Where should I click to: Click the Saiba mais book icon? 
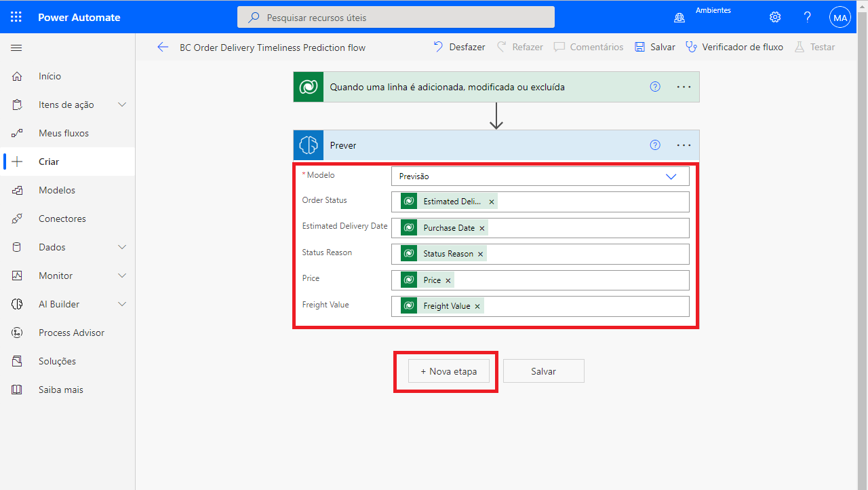pyautogui.click(x=17, y=390)
